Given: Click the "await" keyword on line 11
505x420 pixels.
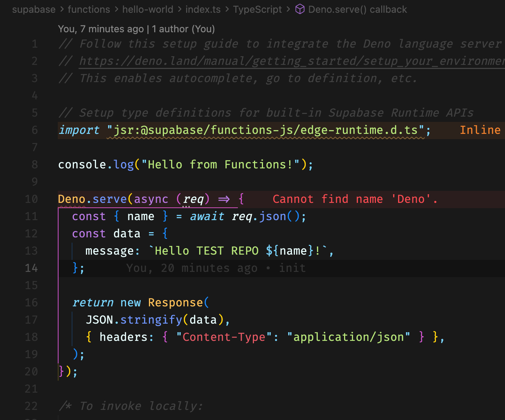Looking at the screenshot, I should (207, 216).
